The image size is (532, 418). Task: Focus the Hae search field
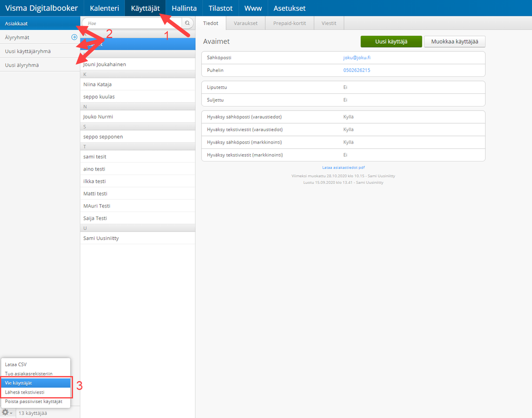tap(132, 23)
